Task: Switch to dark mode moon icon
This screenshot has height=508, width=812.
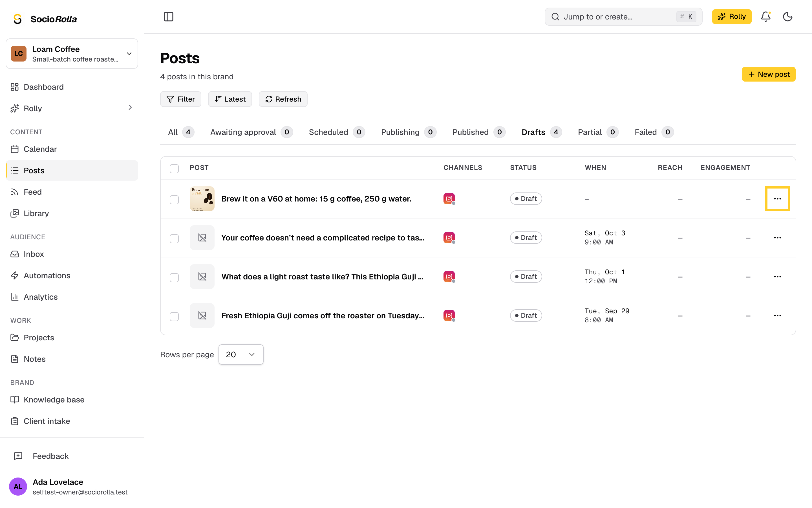Action: click(x=787, y=16)
